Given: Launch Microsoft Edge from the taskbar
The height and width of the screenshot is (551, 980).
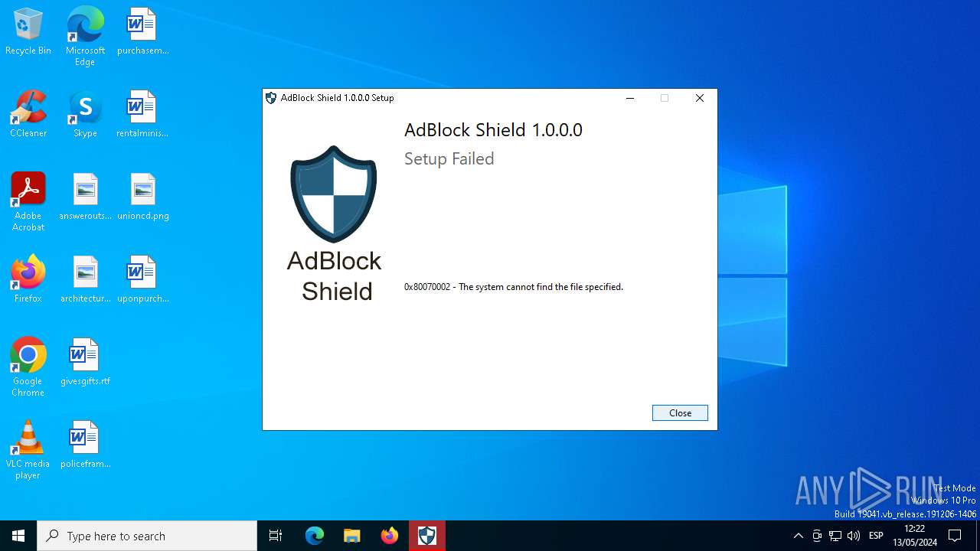Looking at the screenshot, I should [315, 536].
